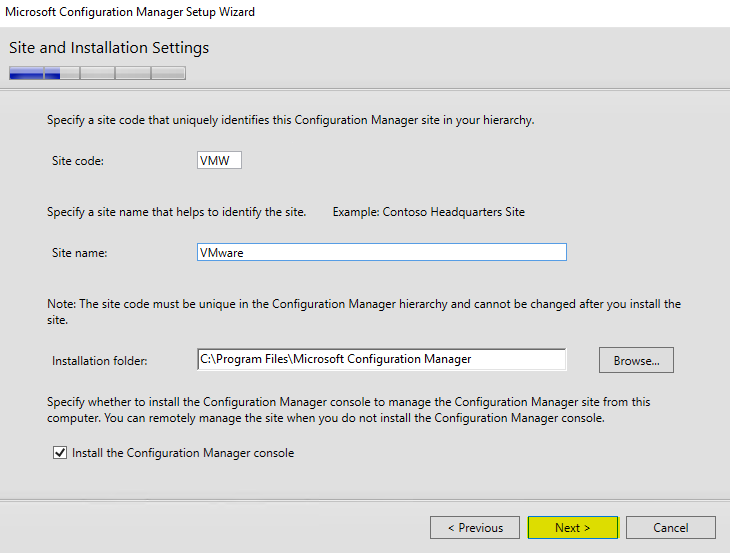The width and height of the screenshot is (730, 553).
Task: Proceed with the Next button
Action: point(573,528)
